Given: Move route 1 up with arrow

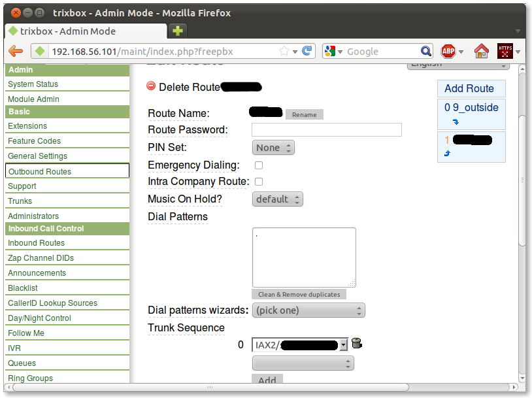Looking at the screenshot, I should (x=447, y=154).
